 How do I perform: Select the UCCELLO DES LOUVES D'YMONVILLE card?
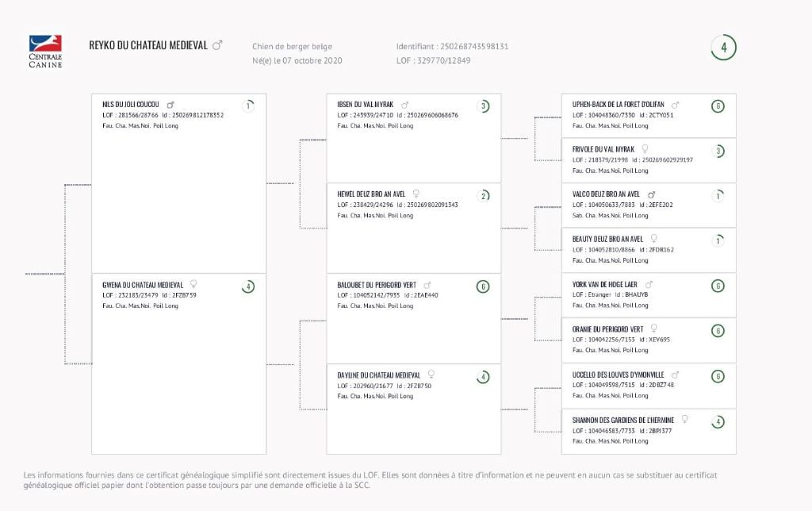point(649,386)
